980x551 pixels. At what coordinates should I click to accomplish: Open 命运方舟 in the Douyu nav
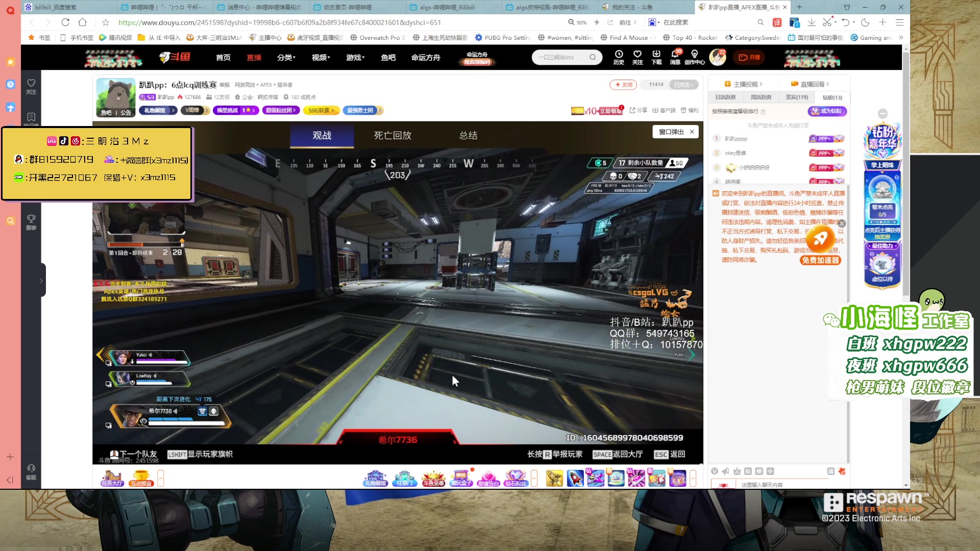click(x=426, y=57)
